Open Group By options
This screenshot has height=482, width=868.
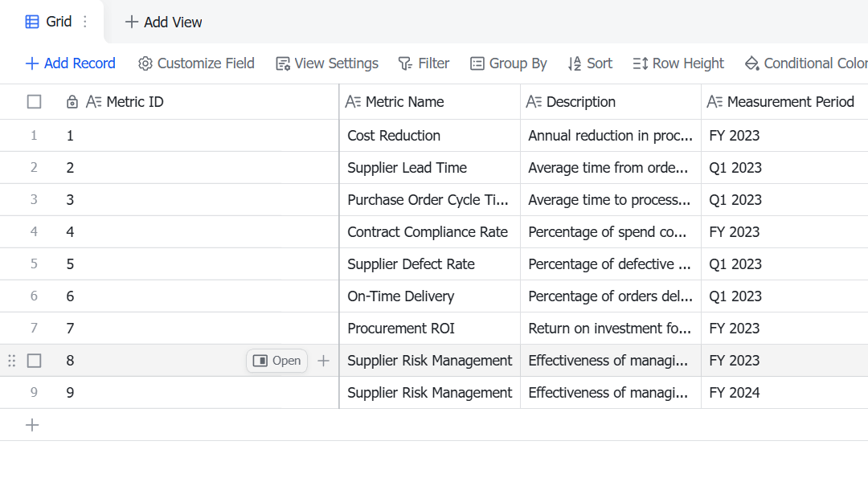508,63
